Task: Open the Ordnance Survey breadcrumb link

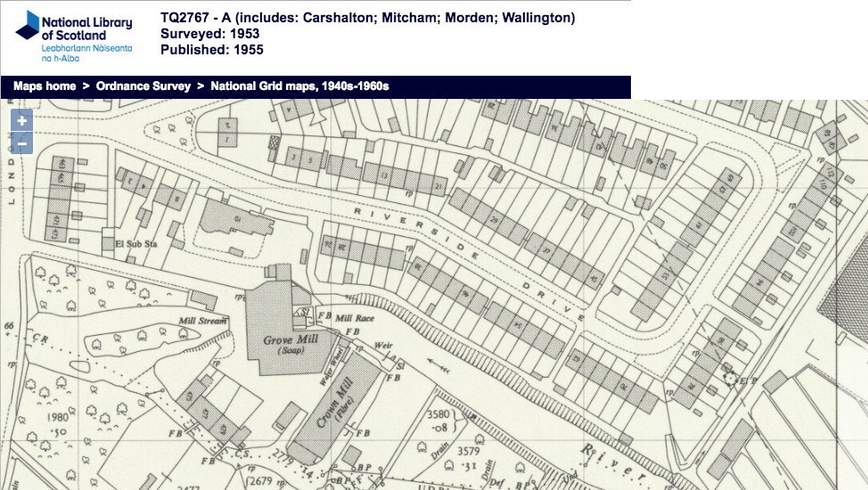Action: pos(143,86)
